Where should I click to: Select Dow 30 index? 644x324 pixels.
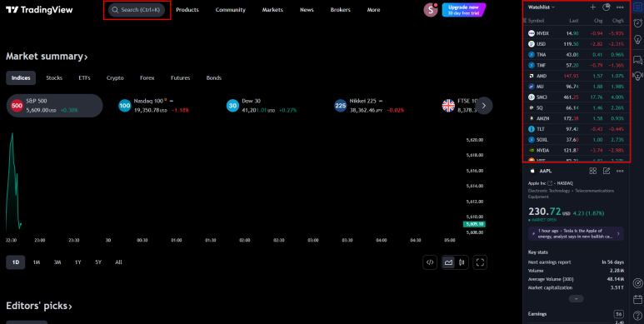(262, 106)
